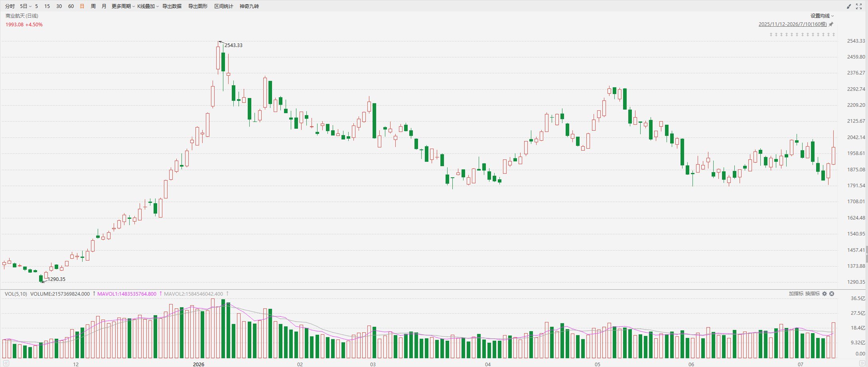This screenshot has height=367, width=868.
Task: Click MAVOL1 value label
Action: coord(127,294)
